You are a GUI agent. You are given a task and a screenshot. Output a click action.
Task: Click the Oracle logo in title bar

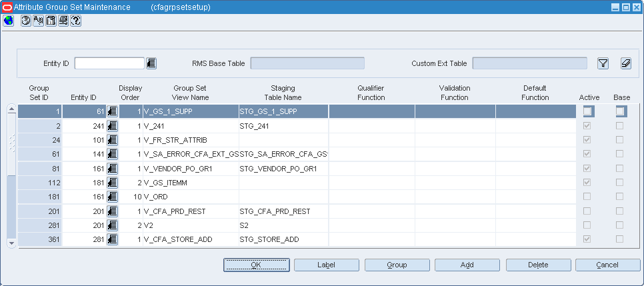pyautogui.click(x=7, y=7)
